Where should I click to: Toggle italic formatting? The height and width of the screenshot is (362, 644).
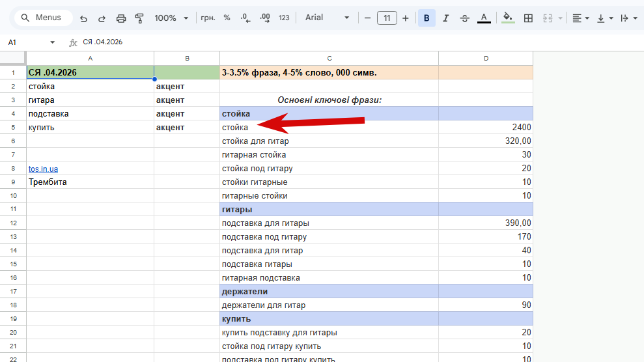(x=445, y=18)
